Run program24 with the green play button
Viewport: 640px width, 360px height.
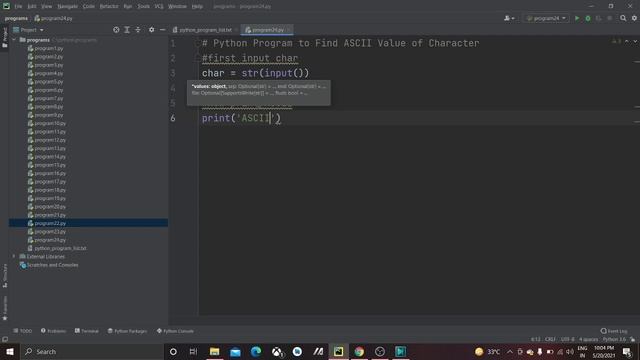[577, 18]
